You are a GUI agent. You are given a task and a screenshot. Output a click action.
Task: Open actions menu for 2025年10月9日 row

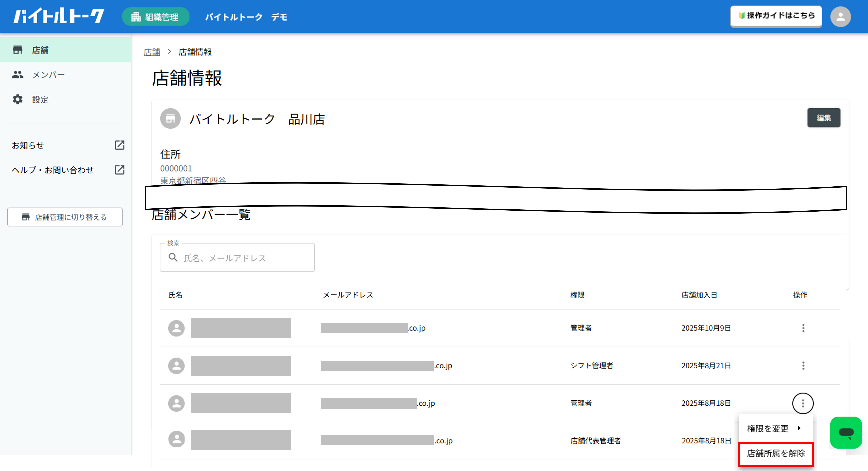click(x=803, y=328)
